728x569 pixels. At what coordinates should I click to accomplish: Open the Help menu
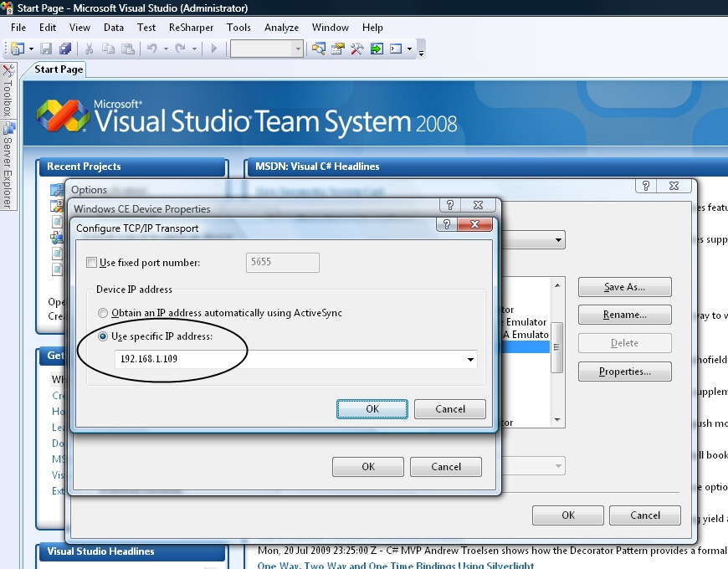coord(372,28)
